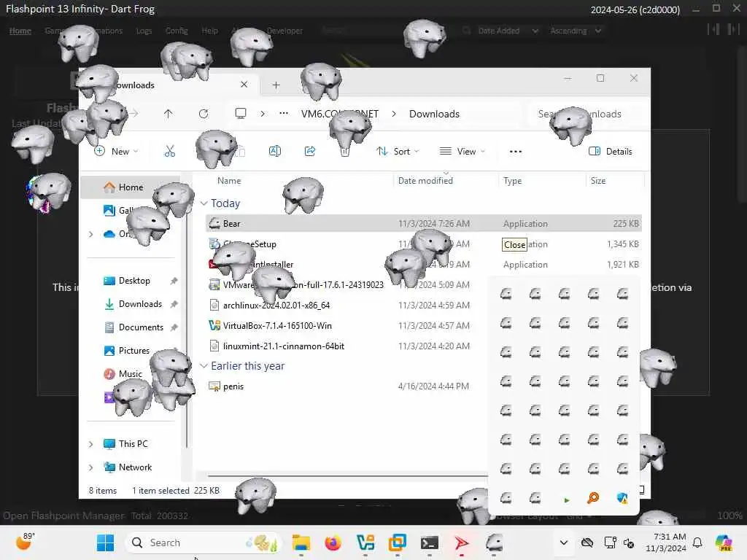Image resolution: width=747 pixels, height=560 pixels.
Task: Expand the OneDrive tree node
Action: (90, 234)
